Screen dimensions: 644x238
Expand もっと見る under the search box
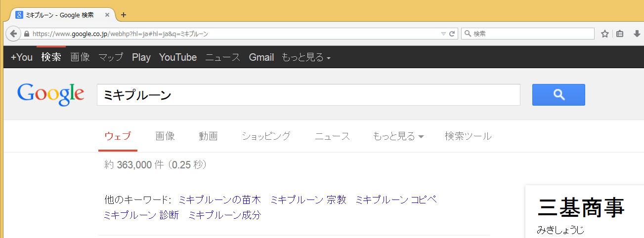coord(398,136)
